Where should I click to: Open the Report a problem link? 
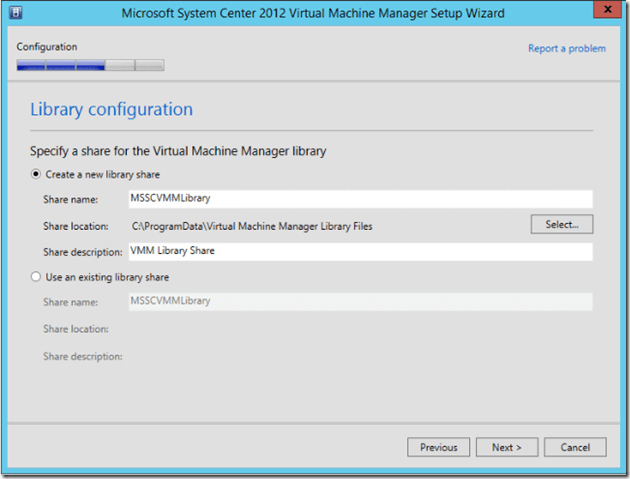point(566,48)
